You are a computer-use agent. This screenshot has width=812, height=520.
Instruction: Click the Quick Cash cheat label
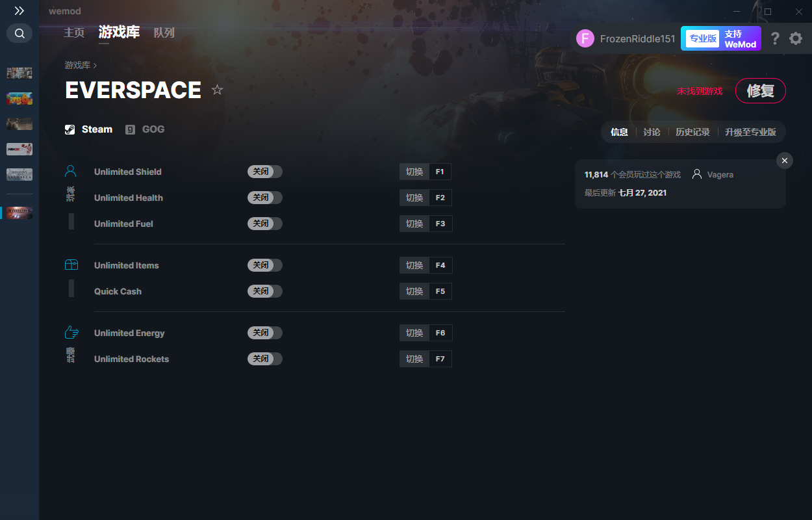coord(118,291)
